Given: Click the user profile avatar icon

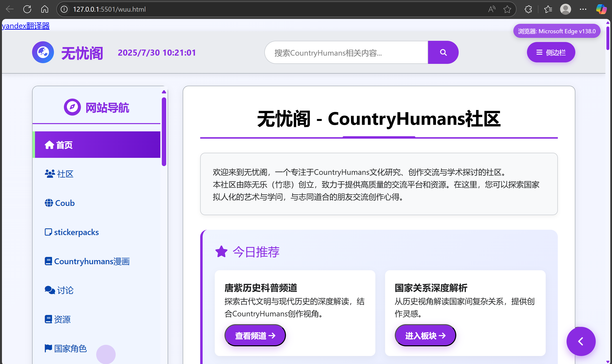Looking at the screenshot, I should [x=565, y=9].
